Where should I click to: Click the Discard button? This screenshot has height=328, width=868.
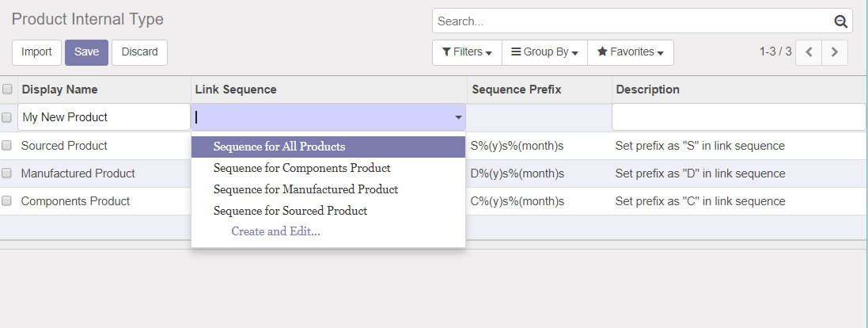tap(139, 52)
